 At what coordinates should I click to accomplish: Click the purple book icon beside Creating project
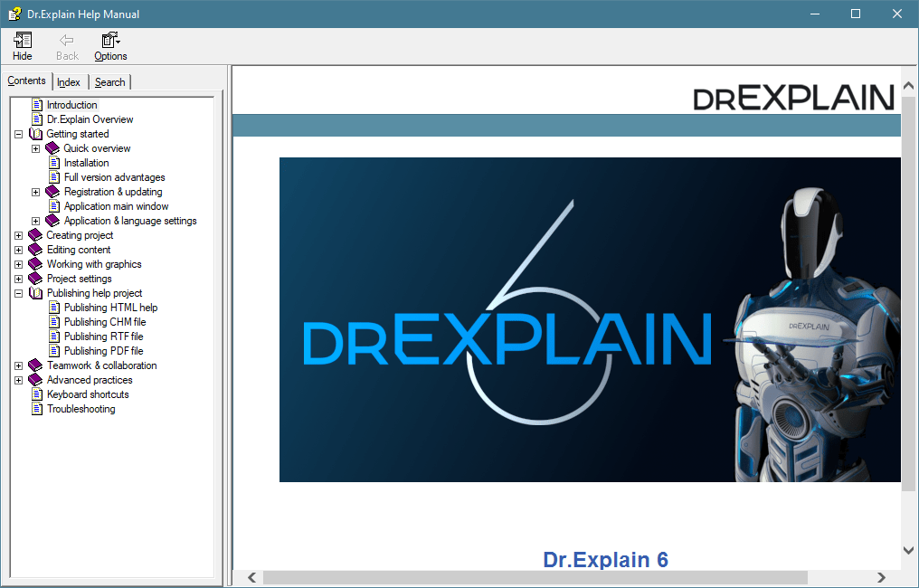click(36, 235)
